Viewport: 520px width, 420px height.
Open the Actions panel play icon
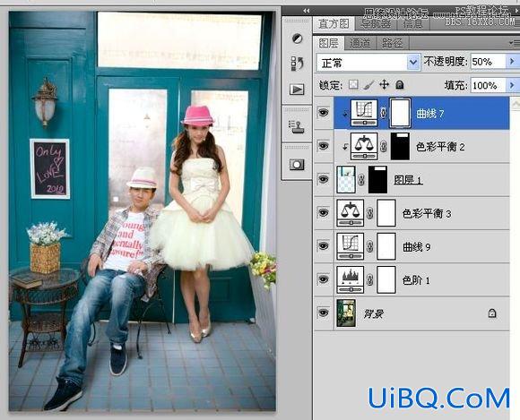(x=297, y=89)
